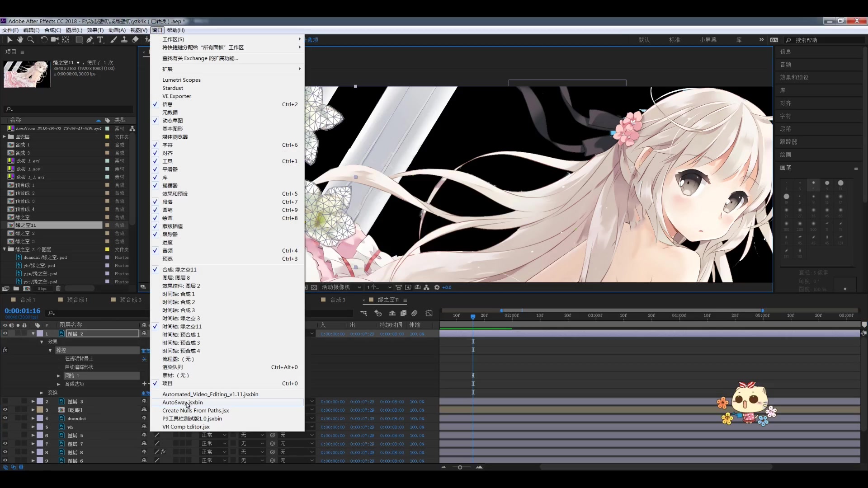Select the 小屏幕 workspace
868x488 pixels.
708,40
